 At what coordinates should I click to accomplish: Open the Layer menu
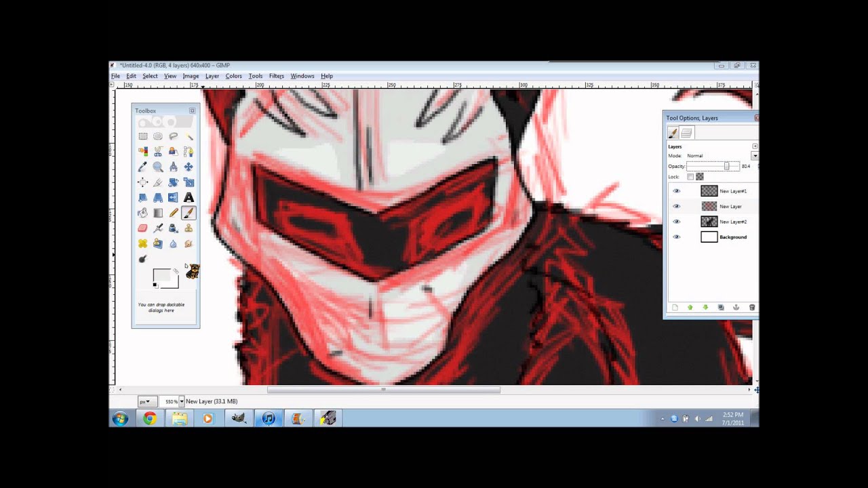(x=212, y=76)
